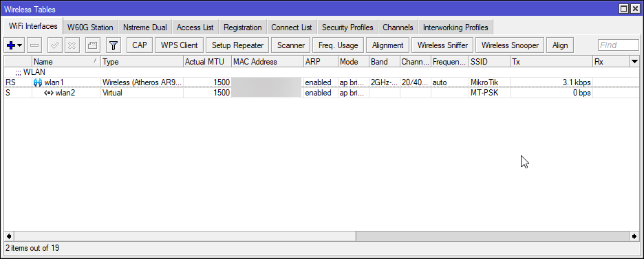This screenshot has width=644, height=259.
Task: Click the funnel Filter icon
Action: click(114, 45)
